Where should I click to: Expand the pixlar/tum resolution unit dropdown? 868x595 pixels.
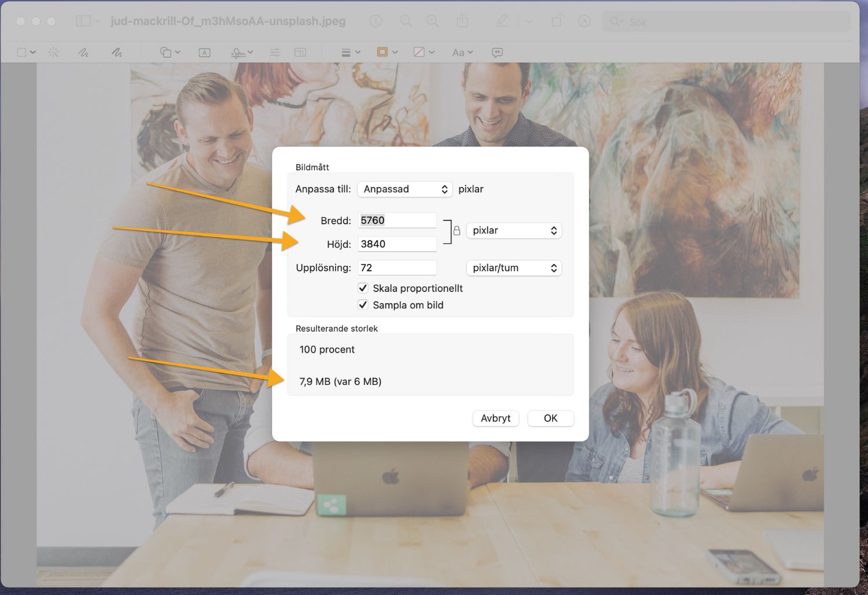pyautogui.click(x=514, y=268)
